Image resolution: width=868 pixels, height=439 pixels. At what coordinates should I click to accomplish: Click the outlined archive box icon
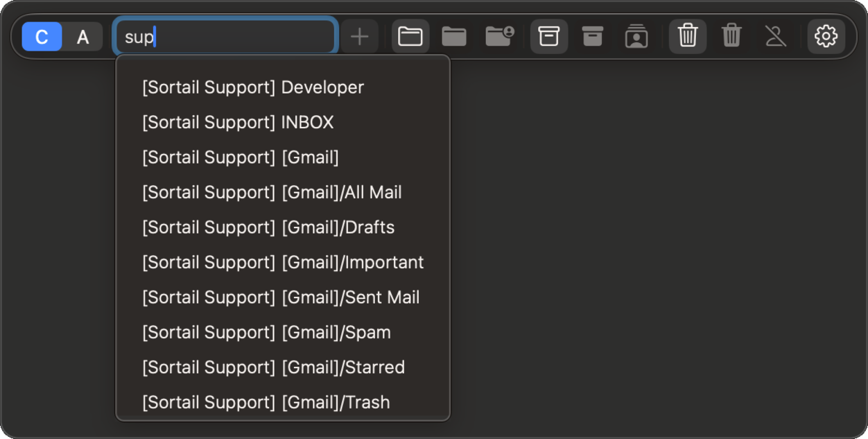(549, 36)
